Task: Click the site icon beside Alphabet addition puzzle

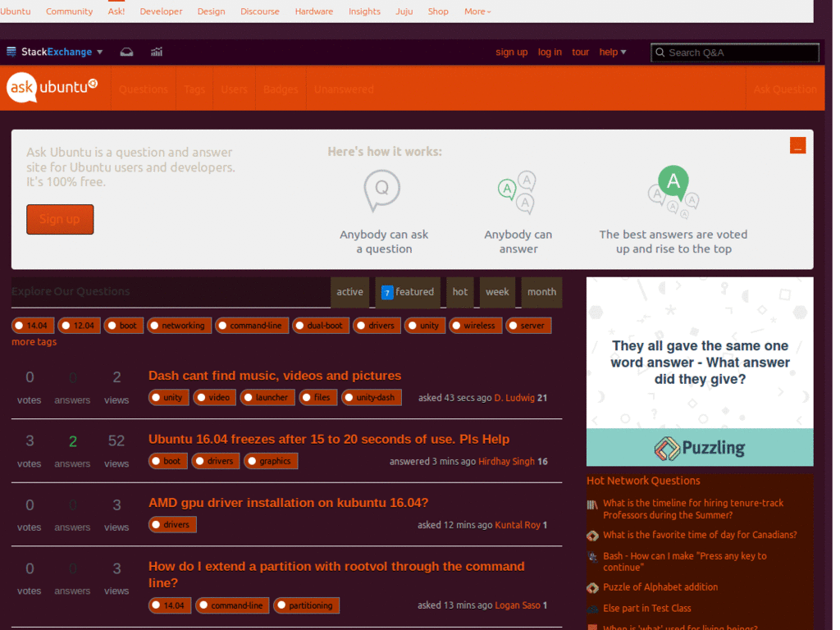Action: (592, 587)
